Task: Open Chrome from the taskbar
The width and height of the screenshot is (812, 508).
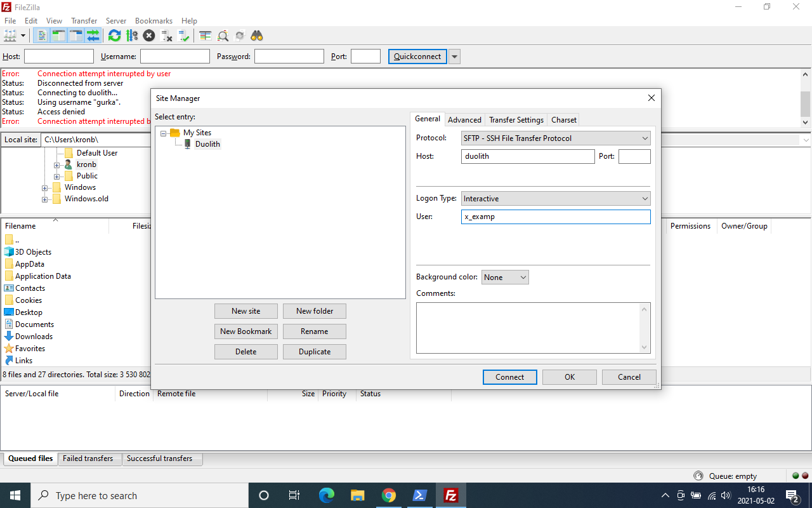Action: click(x=388, y=495)
